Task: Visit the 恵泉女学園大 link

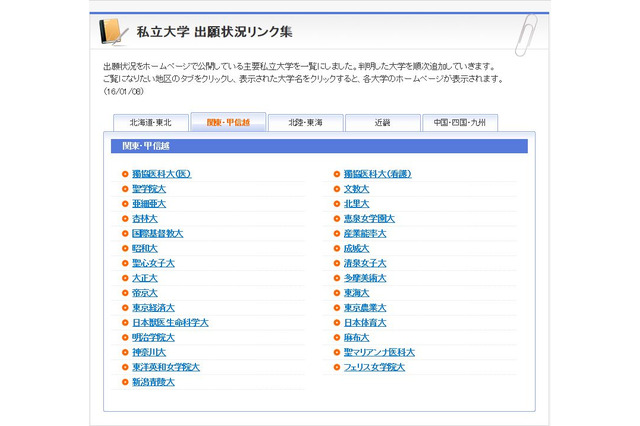Action: click(x=369, y=219)
